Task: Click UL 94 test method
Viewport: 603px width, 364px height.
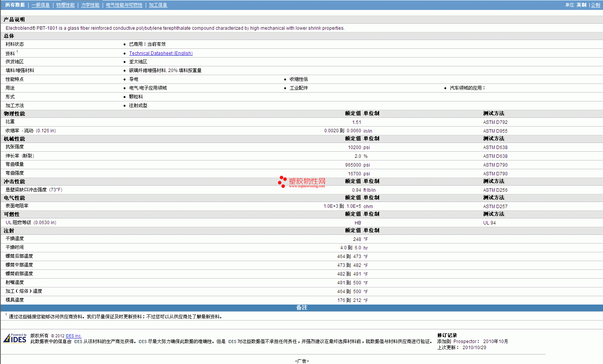Action: 489,223
